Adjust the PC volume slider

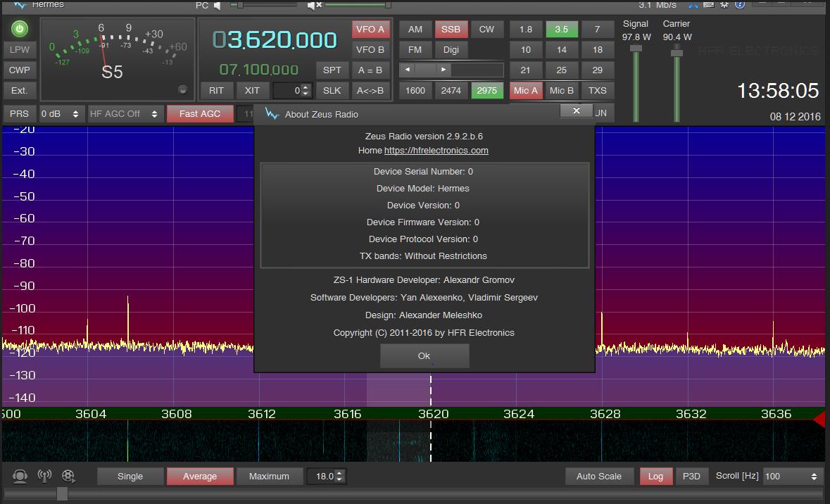pos(263,5)
